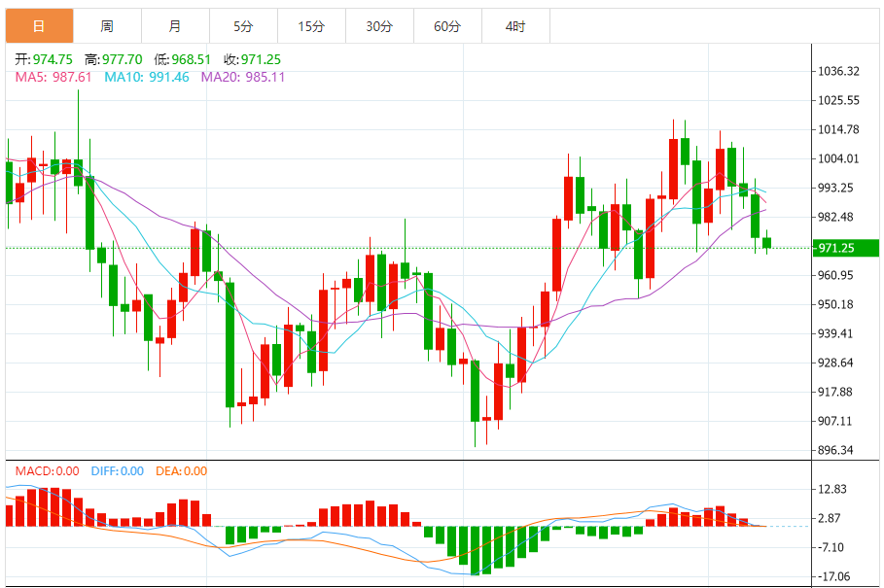The height and width of the screenshot is (588, 884).
Task: Click the DEA:0.00 indicator label
Action: coord(182,470)
